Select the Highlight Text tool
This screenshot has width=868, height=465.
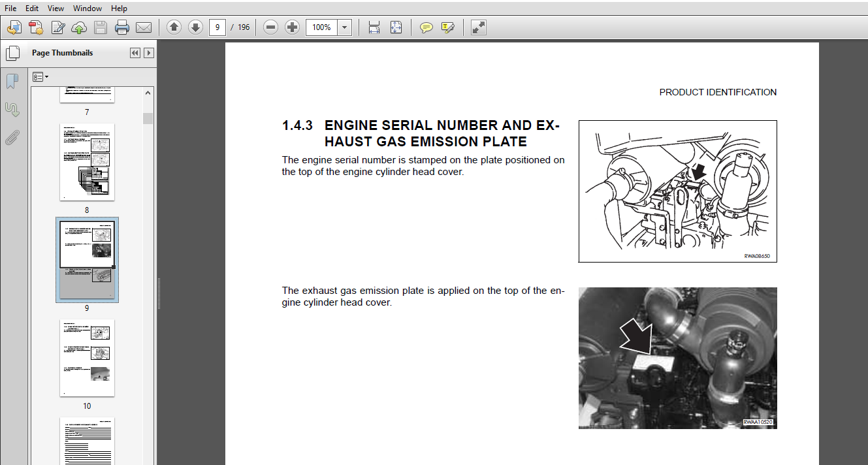click(447, 27)
